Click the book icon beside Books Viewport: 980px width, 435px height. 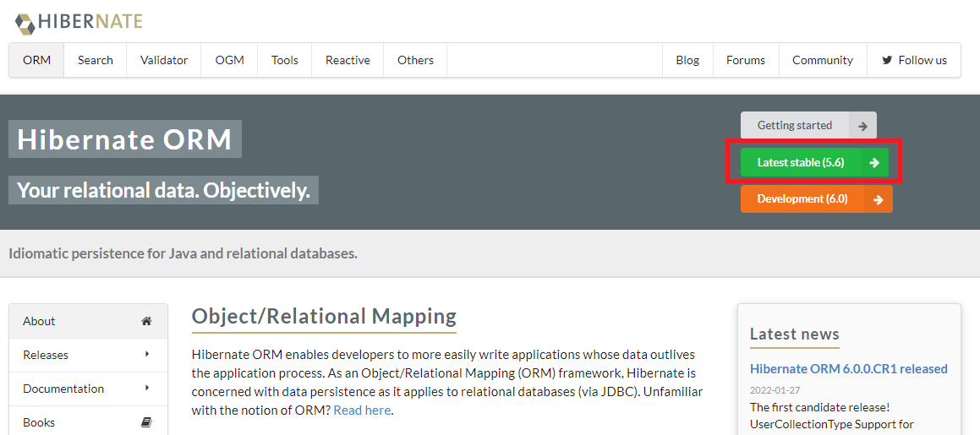click(146, 422)
